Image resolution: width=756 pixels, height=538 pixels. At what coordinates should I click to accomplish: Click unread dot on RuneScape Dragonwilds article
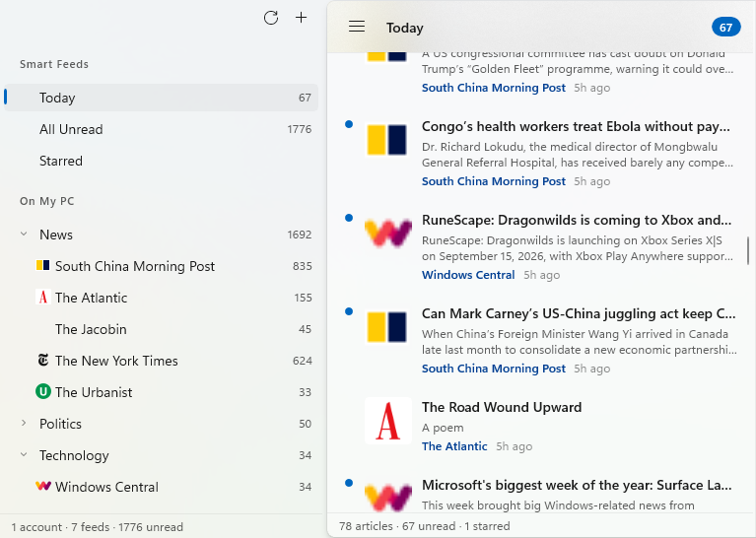point(349,218)
